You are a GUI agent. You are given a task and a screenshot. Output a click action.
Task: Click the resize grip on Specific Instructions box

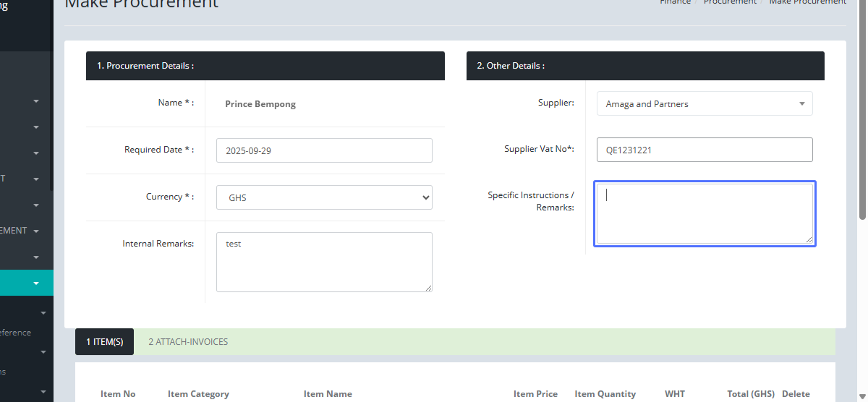[808, 239]
